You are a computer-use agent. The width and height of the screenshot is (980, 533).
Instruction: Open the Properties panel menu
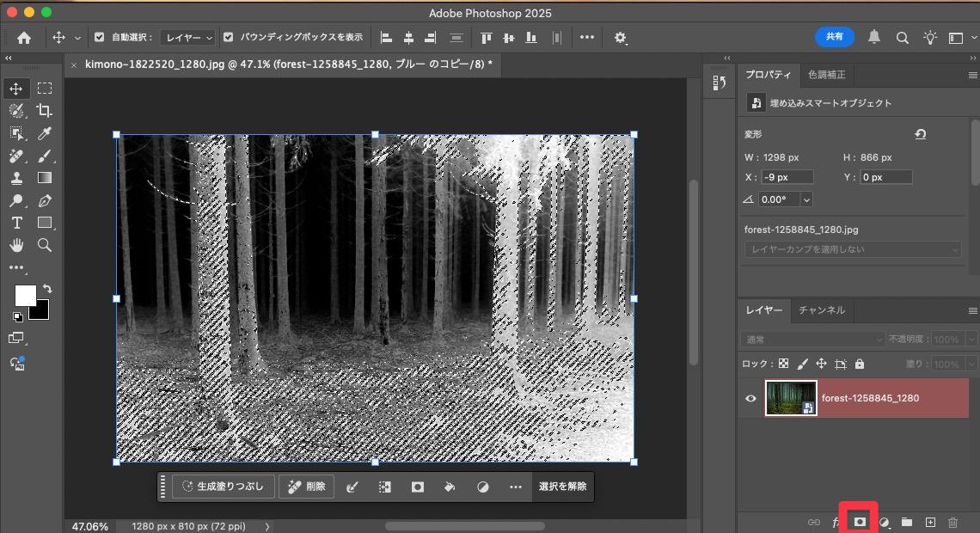tap(972, 75)
